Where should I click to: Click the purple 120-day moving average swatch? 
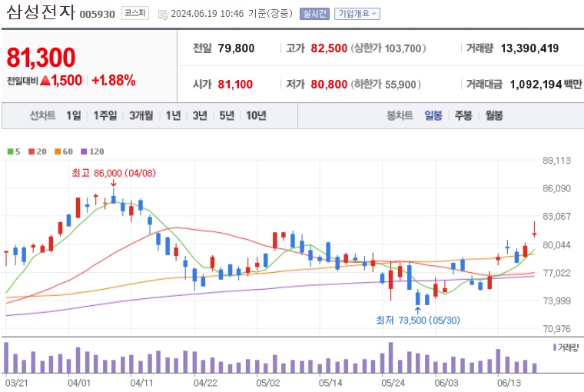(85, 151)
